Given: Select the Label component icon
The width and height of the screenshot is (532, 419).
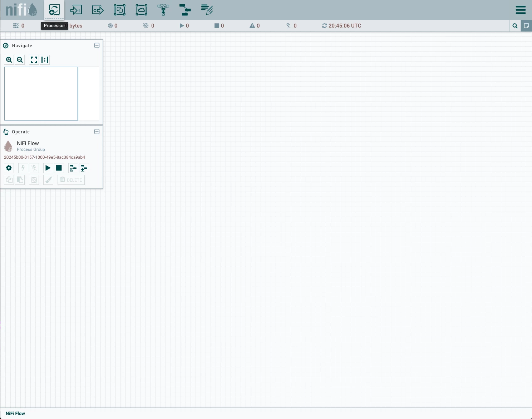Looking at the screenshot, I should tap(207, 10).
